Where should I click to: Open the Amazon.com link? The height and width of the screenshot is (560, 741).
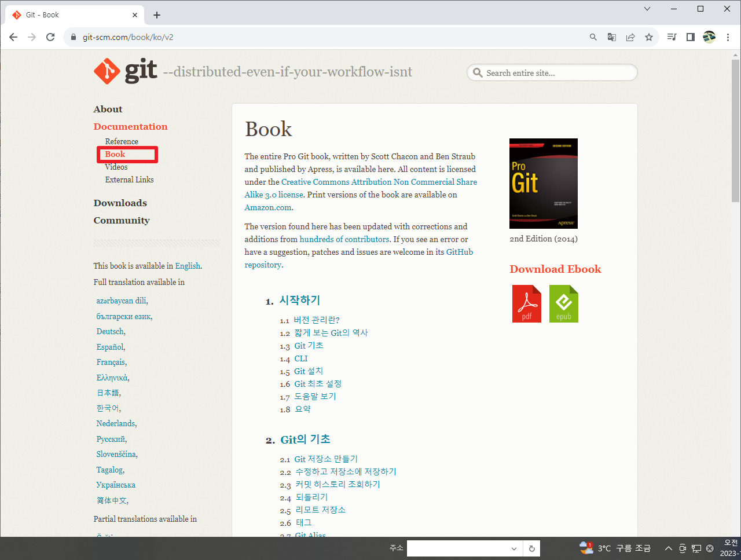tap(268, 207)
